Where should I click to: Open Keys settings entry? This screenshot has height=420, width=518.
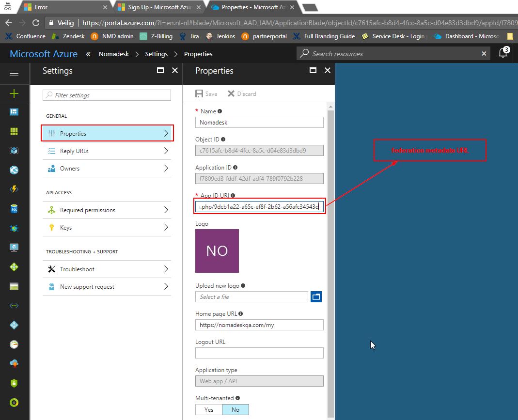(x=107, y=228)
